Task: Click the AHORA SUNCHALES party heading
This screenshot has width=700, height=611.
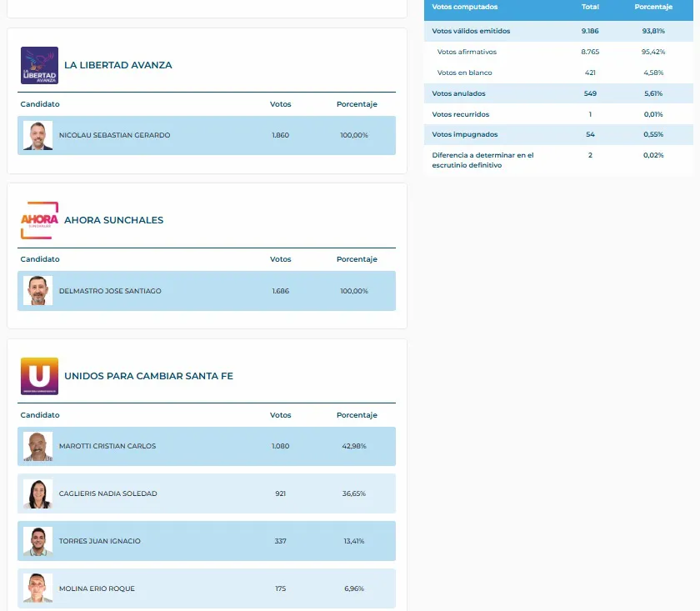Action: 113,220
